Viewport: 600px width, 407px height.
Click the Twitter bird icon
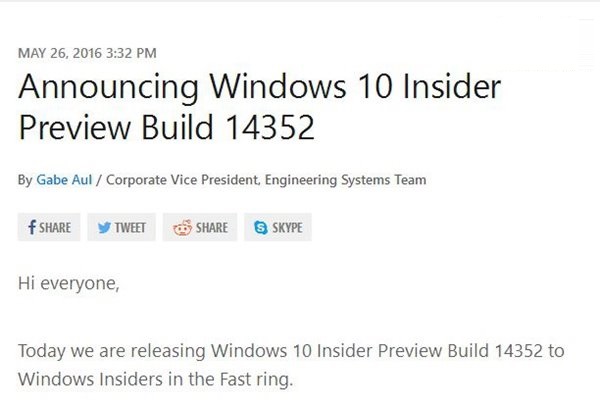pyautogui.click(x=104, y=228)
